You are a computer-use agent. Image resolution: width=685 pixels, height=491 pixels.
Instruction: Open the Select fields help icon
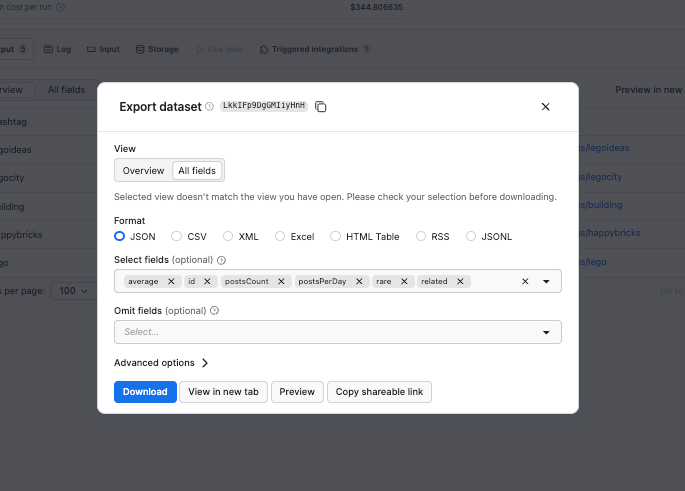(221, 260)
